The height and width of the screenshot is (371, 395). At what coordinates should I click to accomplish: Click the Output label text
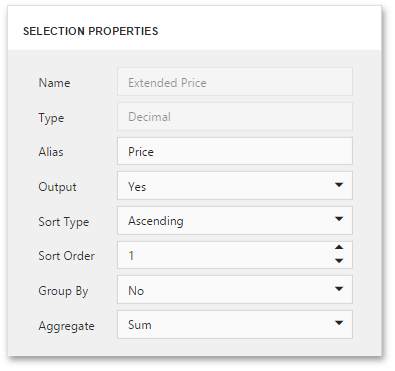click(57, 187)
